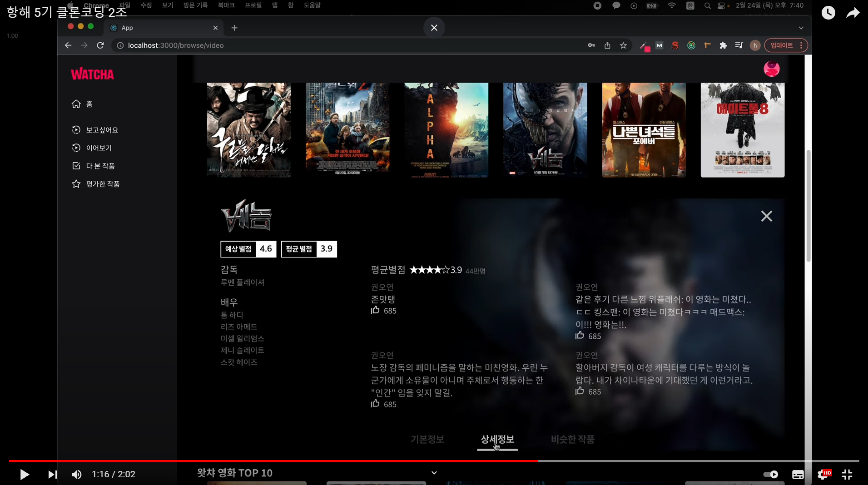868x485 pixels.
Task: Click actor 톰 하디
Action: 232,315
